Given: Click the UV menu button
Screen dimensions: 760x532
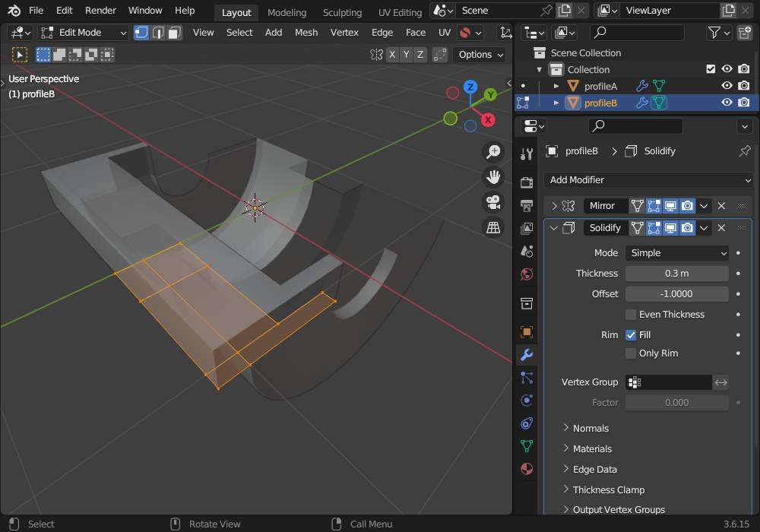Looking at the screenshot, I should 445,33.
